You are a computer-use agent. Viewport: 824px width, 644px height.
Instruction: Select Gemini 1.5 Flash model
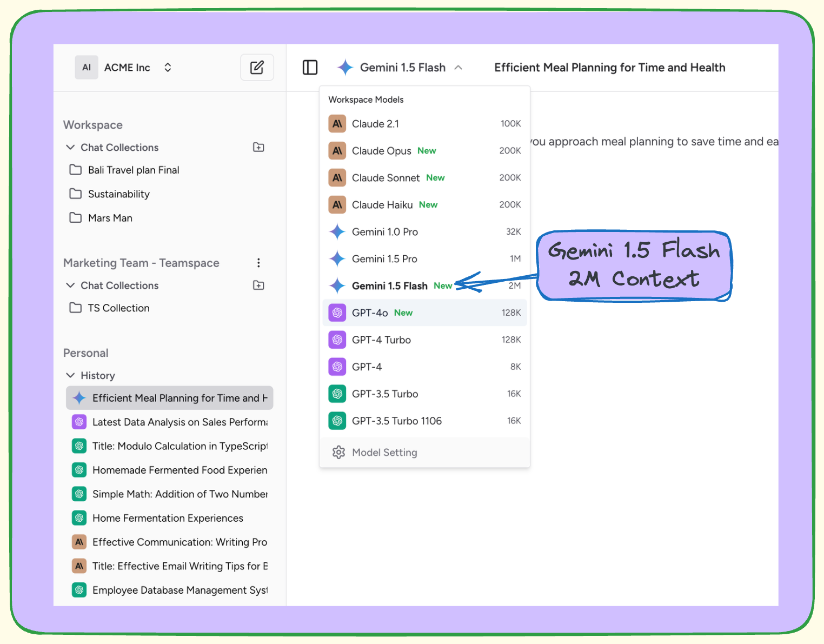pos(424,286)
